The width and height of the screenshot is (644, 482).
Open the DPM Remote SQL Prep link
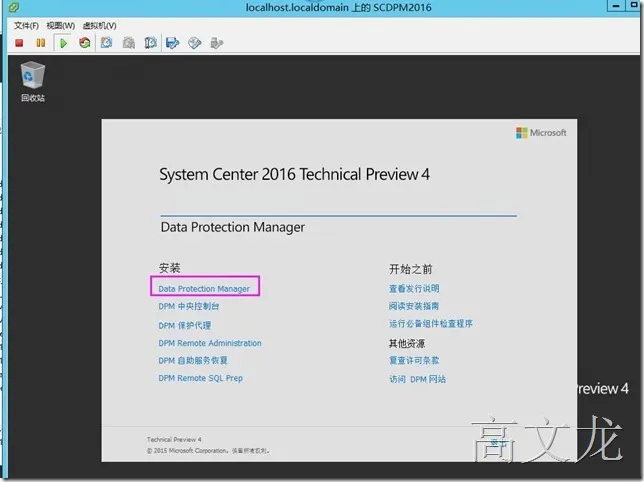pyautogui.click(x=200, y=379)
